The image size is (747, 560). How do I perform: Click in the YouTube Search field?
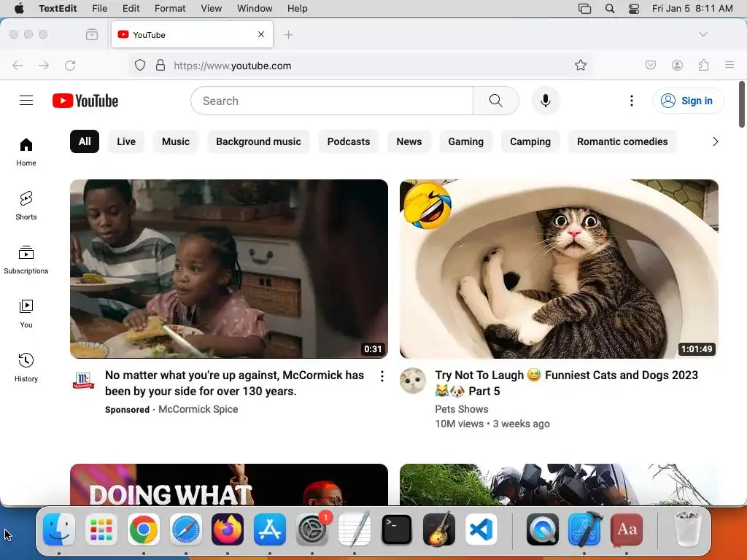click(x=332, y=101)
